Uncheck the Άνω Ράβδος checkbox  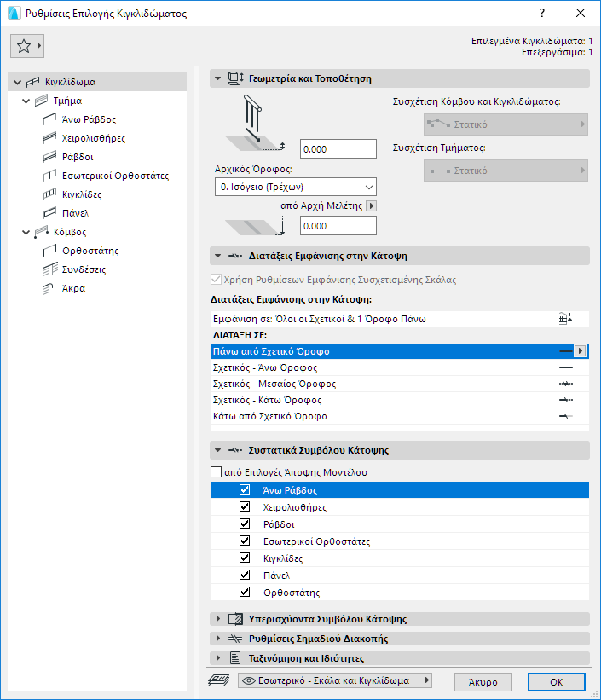click(x=245, y=490)
